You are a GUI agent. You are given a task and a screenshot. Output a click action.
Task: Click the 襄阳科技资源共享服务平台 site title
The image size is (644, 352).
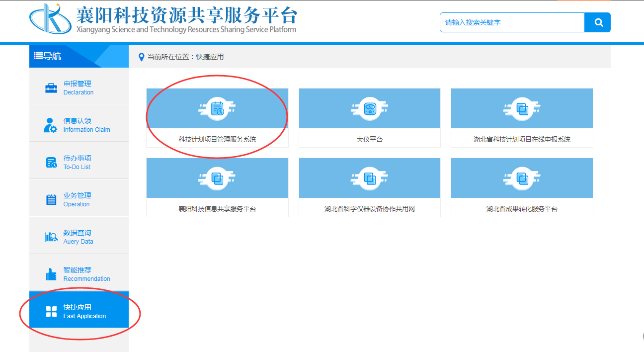point(186,15)
